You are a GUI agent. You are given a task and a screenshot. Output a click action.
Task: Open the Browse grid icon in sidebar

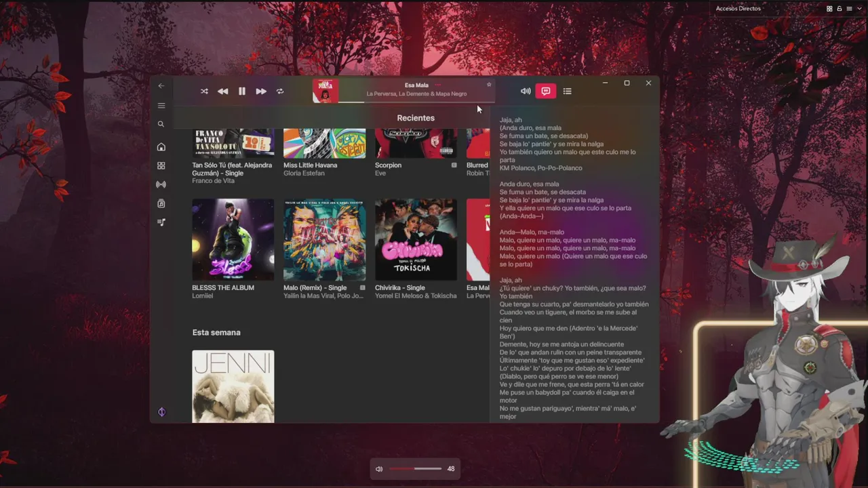click(161, 165)
